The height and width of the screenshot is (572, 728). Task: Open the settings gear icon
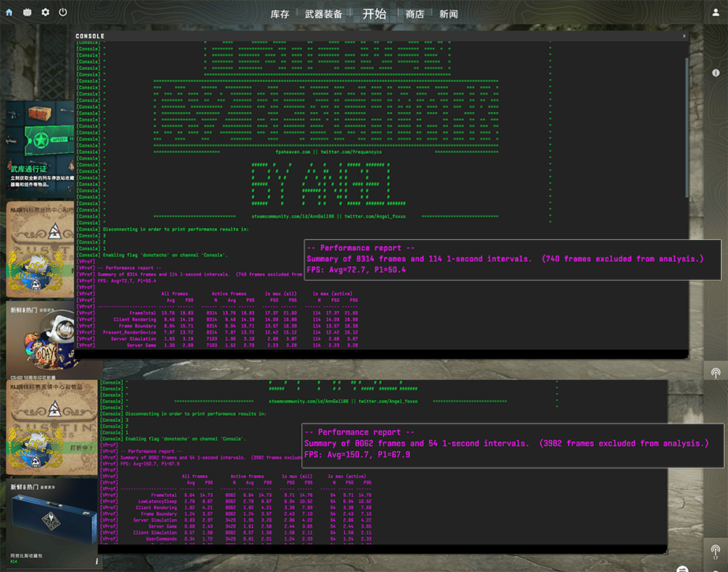45,12
